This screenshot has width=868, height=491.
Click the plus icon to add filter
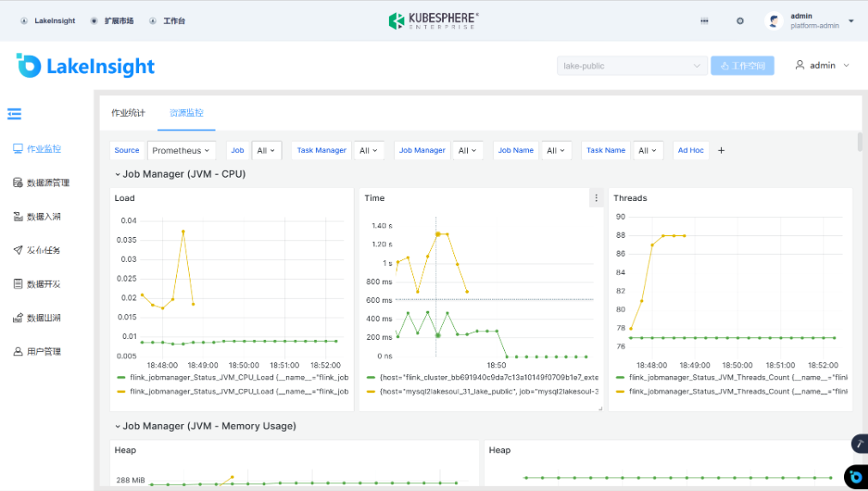(721, 151)
